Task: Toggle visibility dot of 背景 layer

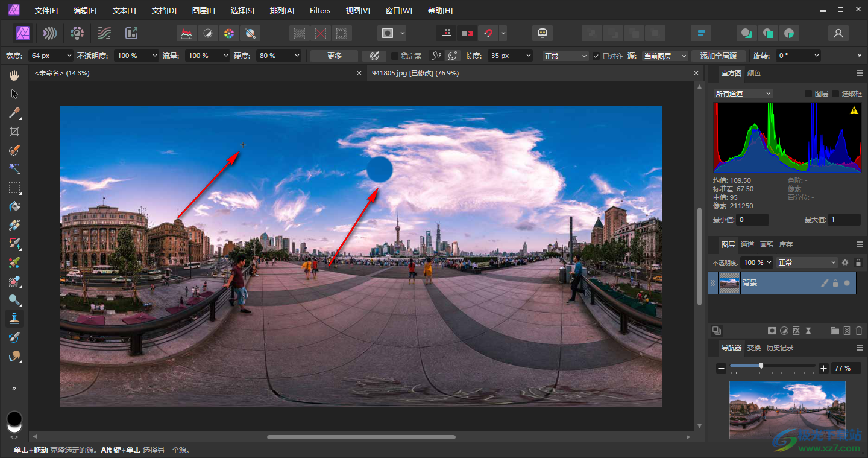Action: point(847,283)
